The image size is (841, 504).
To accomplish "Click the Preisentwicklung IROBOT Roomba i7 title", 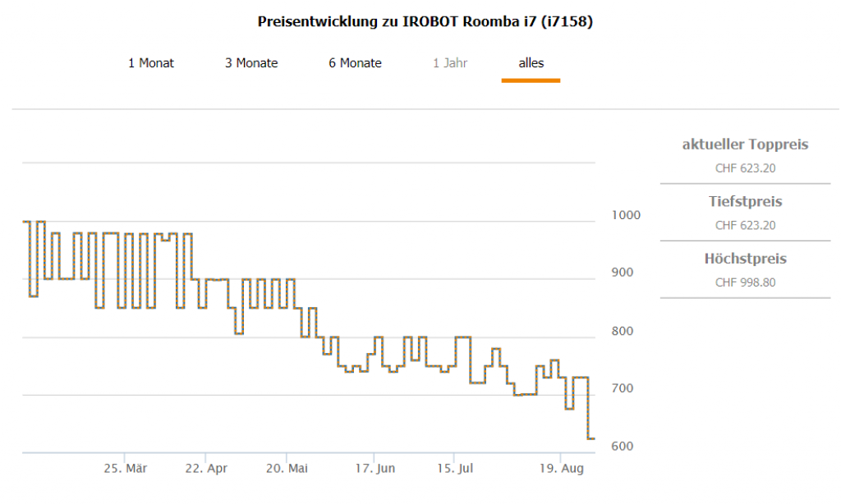I will [425, 22].
